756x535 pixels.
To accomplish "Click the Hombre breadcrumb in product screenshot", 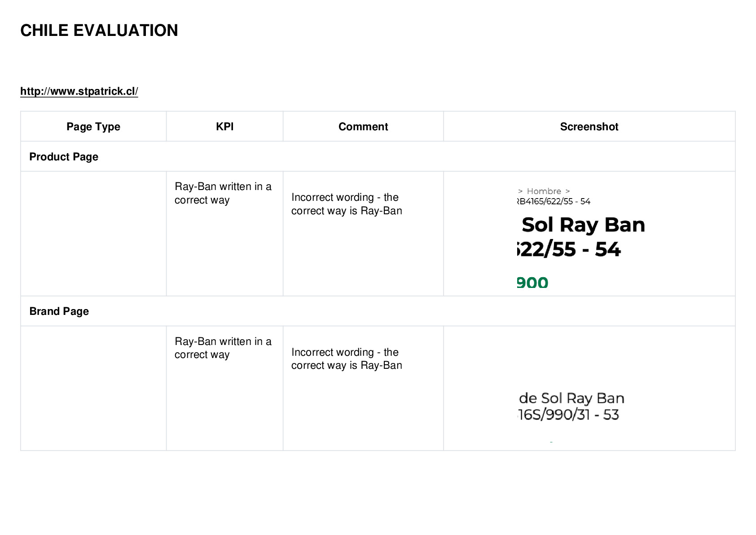I will 544,191.
